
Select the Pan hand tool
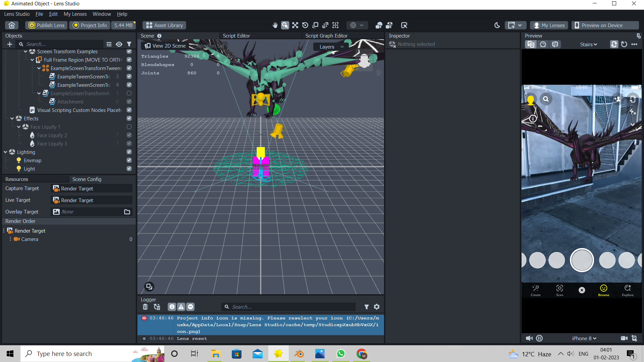tap(275, 25)
